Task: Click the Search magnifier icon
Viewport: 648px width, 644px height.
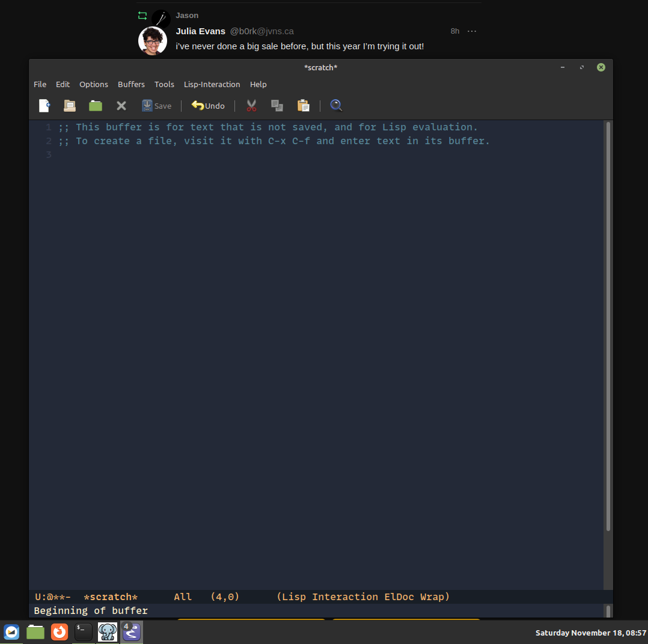Action: (336, 106)
